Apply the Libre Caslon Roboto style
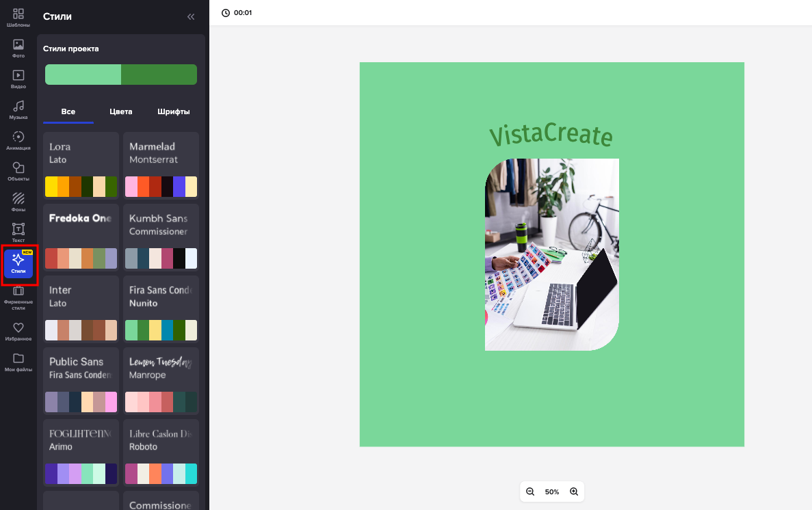 pyautogui.click(x=161, y=453)
